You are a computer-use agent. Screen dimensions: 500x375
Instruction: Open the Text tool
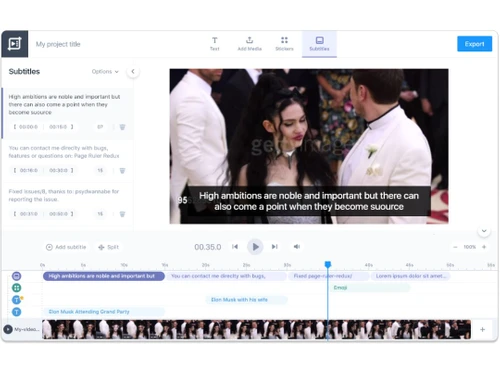pos(215,44)
